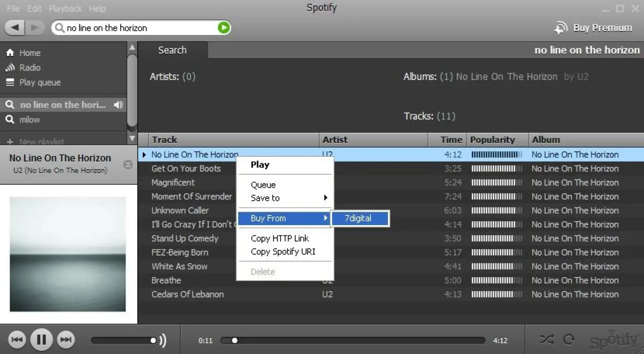Expand the Save to submenu
Screen dimensions: 644x354
coord(285,198)
